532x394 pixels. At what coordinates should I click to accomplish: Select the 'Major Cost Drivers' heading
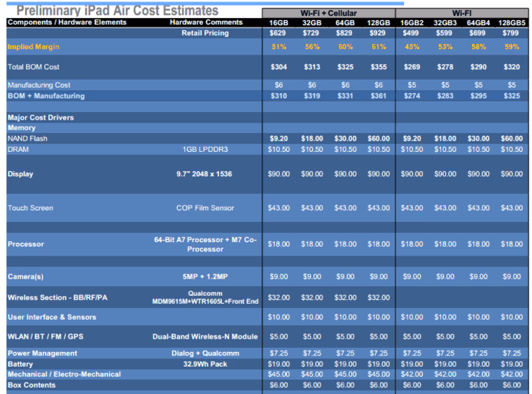pyautogui.click(x=41, y=118)
